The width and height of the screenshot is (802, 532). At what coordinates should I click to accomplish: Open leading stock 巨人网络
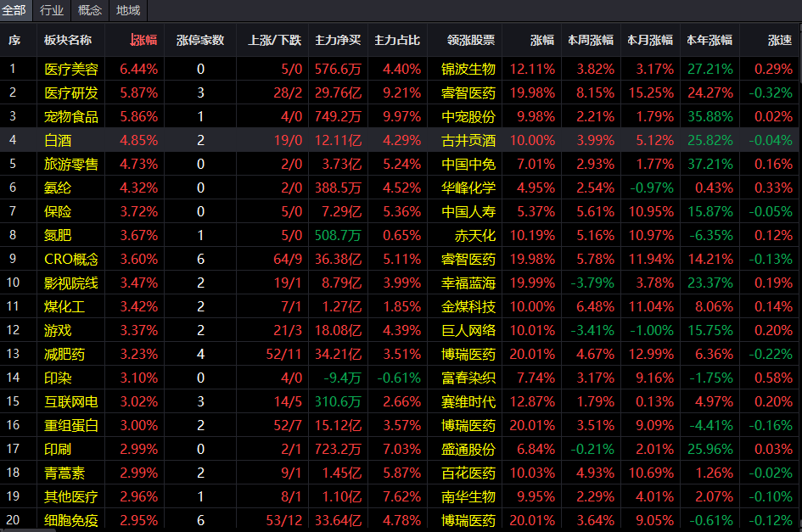tap(468, 330)
